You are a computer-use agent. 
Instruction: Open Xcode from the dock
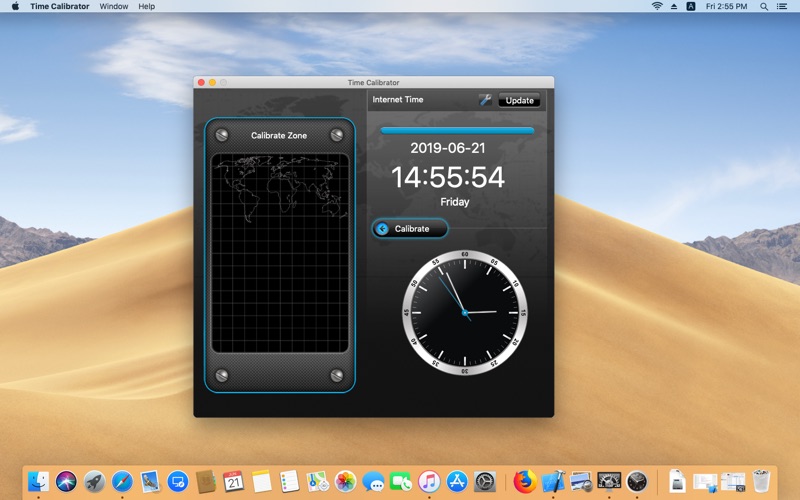(553, 481)
